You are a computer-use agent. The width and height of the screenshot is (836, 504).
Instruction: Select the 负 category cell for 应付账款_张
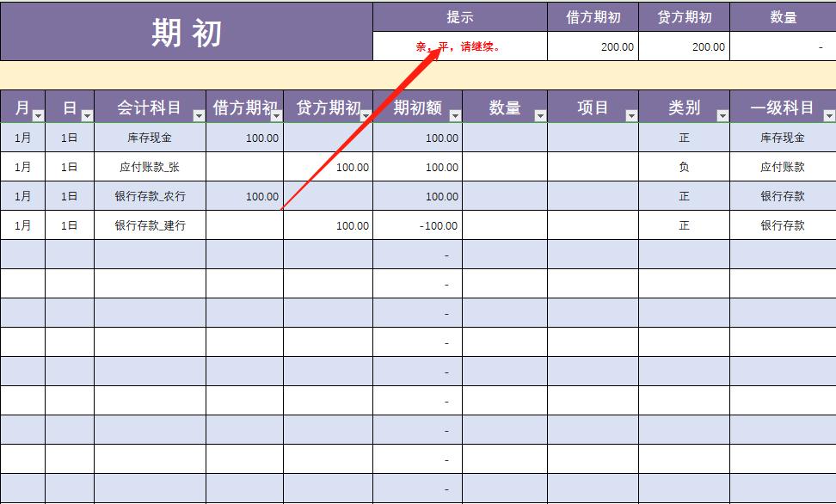(684, 167)
